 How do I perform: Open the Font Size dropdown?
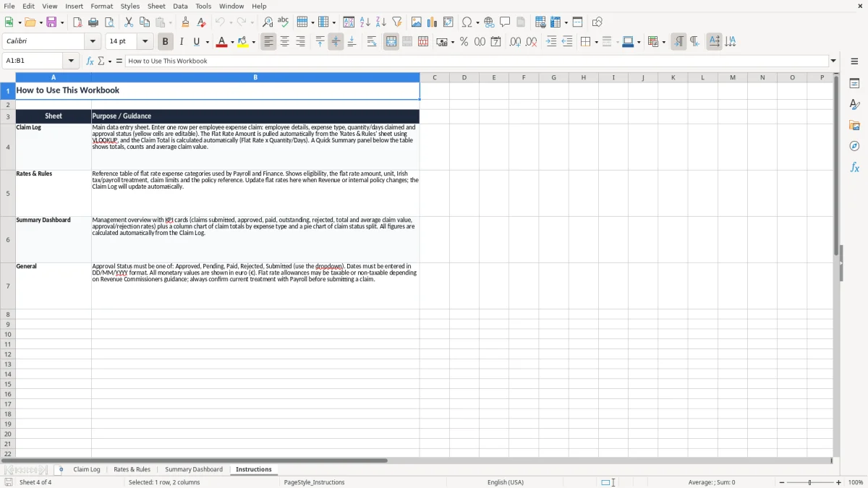point(145,42)
